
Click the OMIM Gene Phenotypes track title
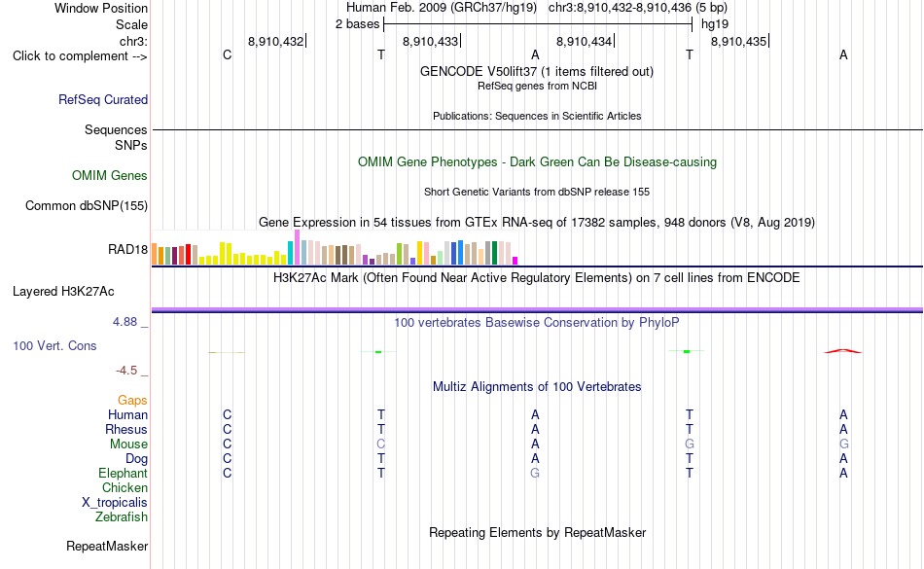[537, 162]
